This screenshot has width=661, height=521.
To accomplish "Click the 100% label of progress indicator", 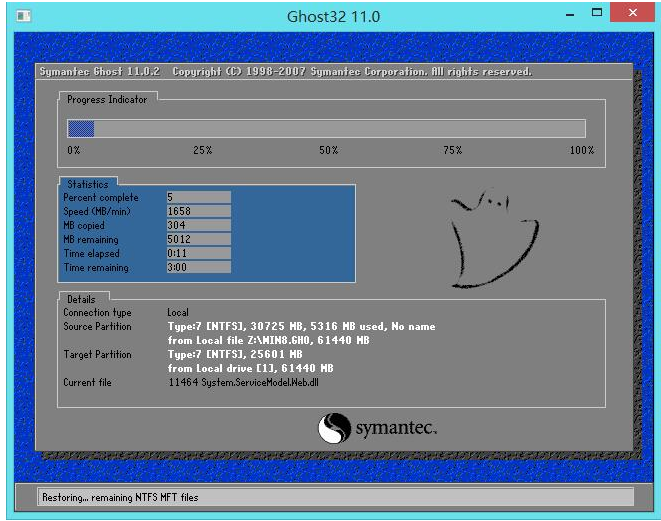I will [581, 150].
